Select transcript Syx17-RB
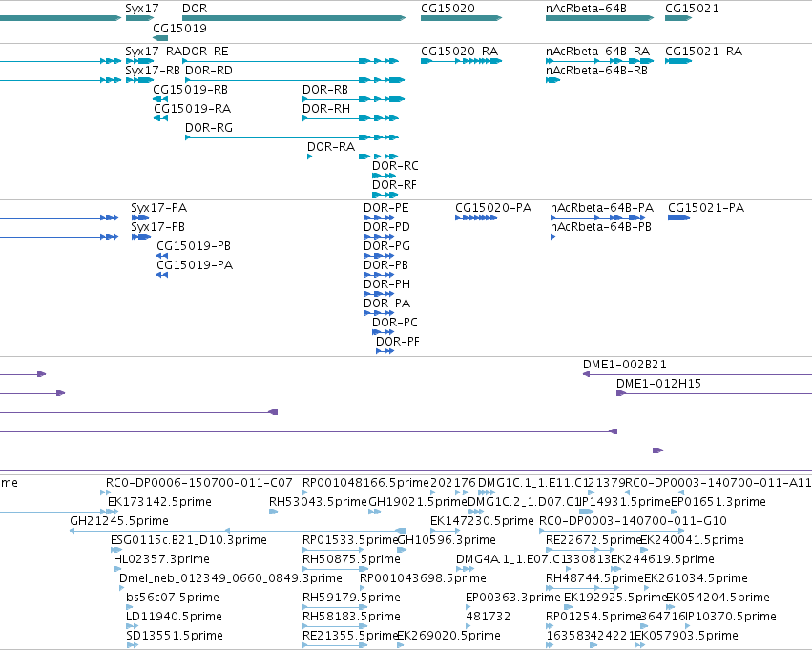Image resolution: width=812 pixels, height=650 pixels. pyautogui.click(x=140, y=80)
